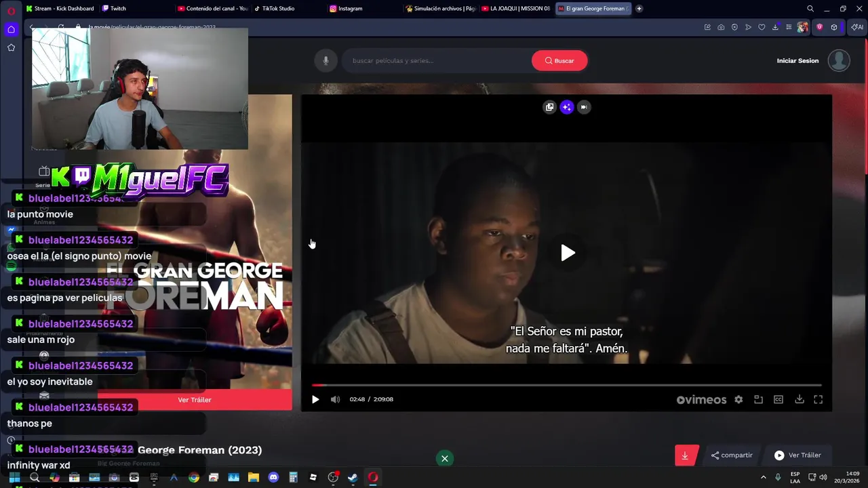Screen dimensions: 868x488
Task: Click the red download button below player
Action: click(685, 455)
